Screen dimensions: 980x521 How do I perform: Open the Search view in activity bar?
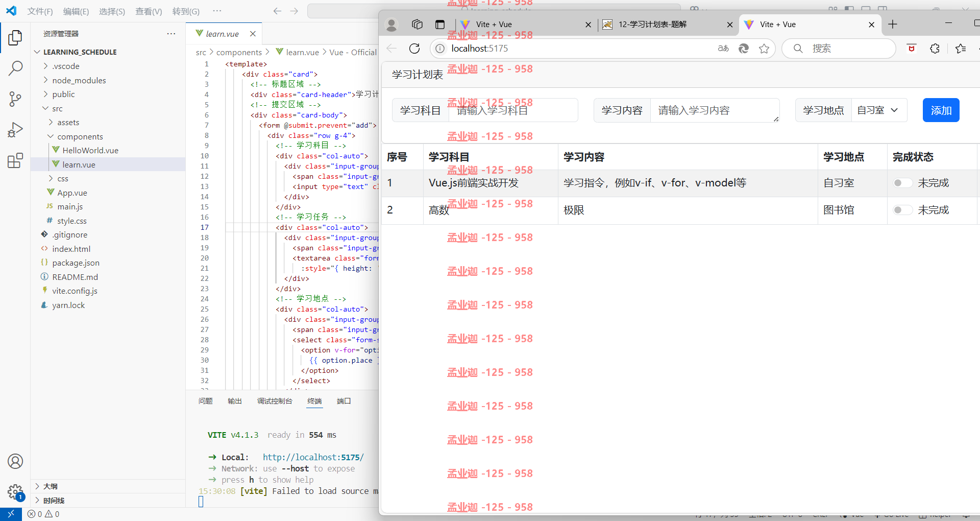point(15,68)
